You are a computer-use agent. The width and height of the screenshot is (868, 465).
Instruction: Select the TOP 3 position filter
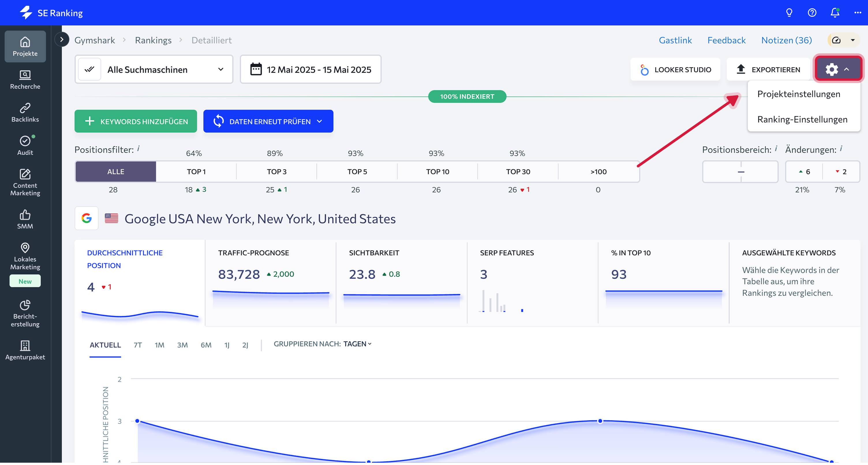click(277, 172)
